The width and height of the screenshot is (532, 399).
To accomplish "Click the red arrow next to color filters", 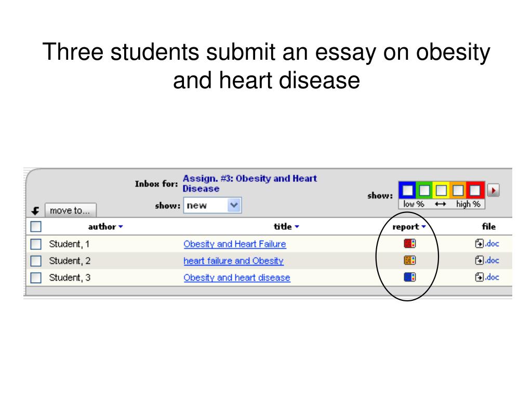I will (494, 190).
